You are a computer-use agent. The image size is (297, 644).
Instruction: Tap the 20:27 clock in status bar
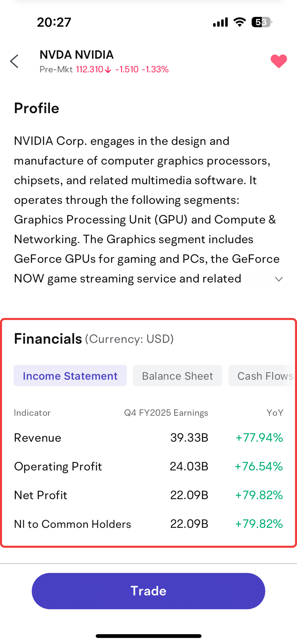pos(54,22)
